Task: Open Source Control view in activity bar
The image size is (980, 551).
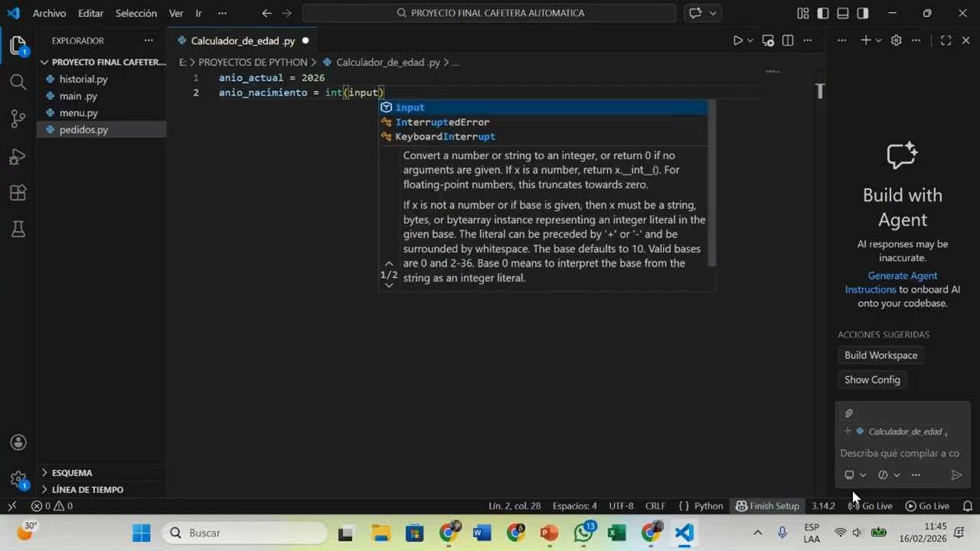Action: click(18, 119)
